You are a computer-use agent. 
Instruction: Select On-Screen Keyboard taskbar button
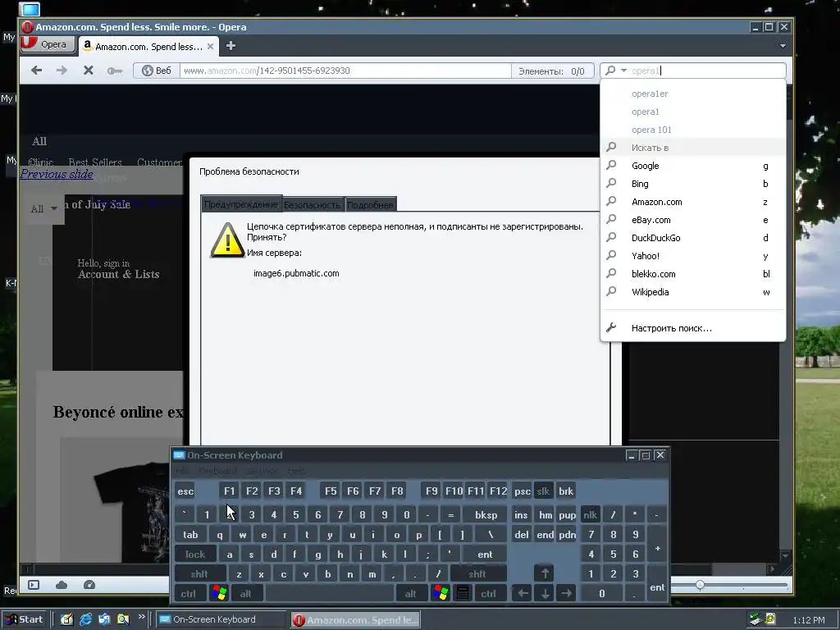coord(221,619)
